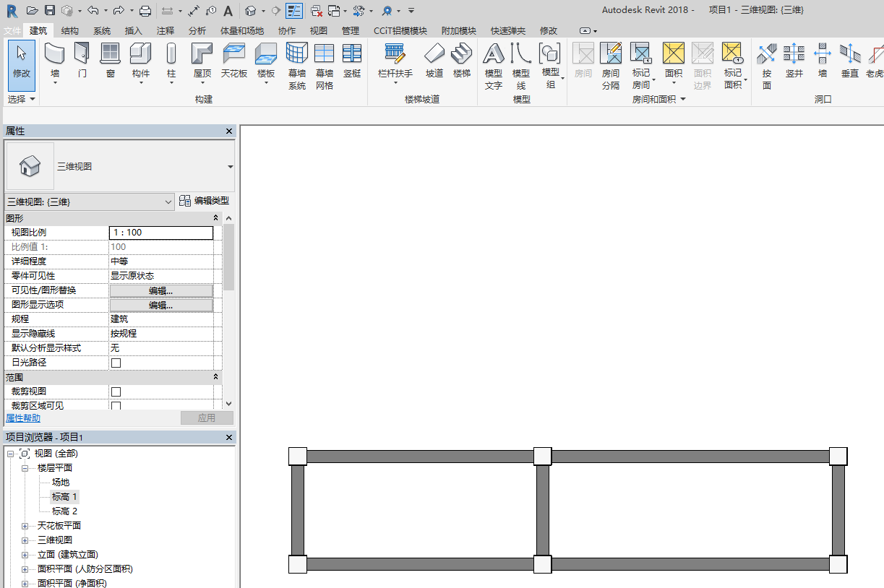The image size is (884, 588).
Task: Expand the Elevations (立面) tree node
Action: coord(25,555)
